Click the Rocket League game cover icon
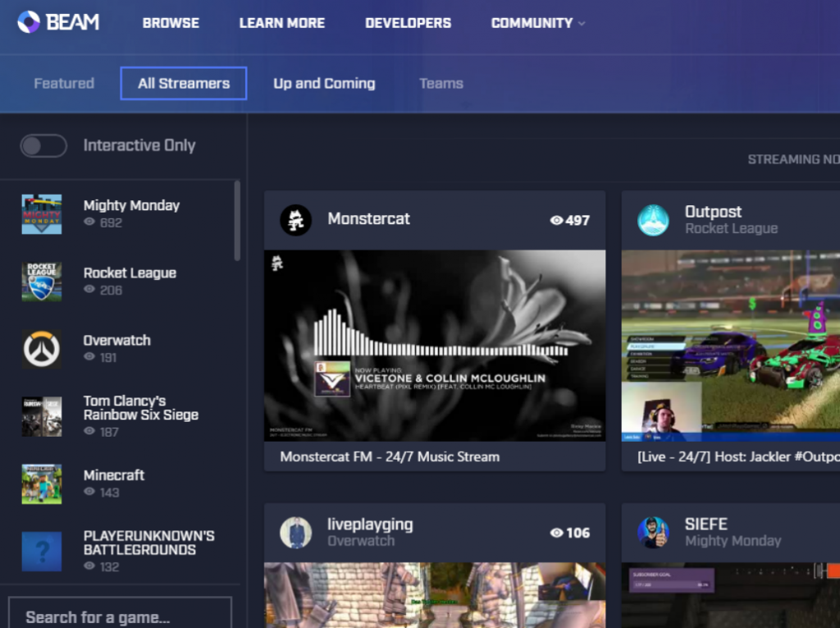Viewport: 840px width, 628px height. coord(41,282)
